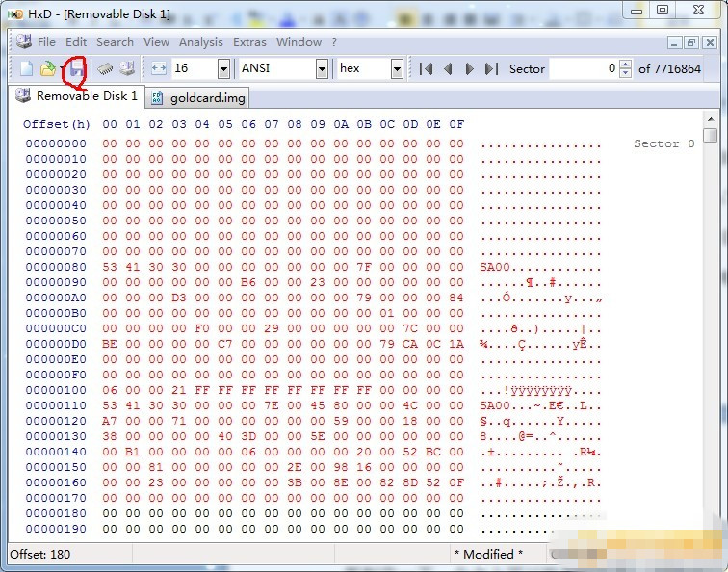Viewport: 728px width, 572px height.
Task: Click the New file icon
Action: point(26,68)
